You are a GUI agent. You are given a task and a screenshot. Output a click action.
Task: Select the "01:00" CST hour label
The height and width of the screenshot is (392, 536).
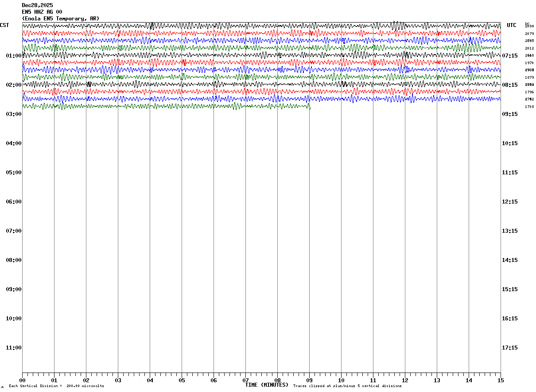(x=14, y=56)
